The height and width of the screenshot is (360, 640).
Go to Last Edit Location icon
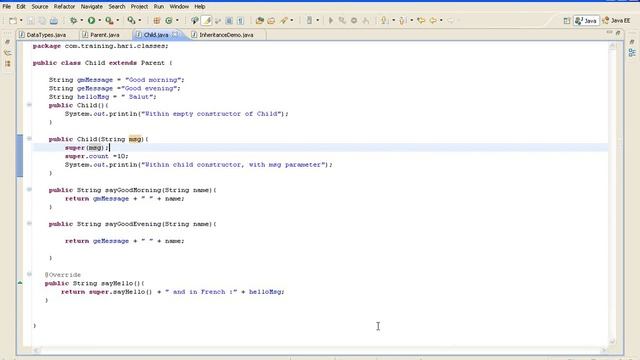tap(421, 20)
